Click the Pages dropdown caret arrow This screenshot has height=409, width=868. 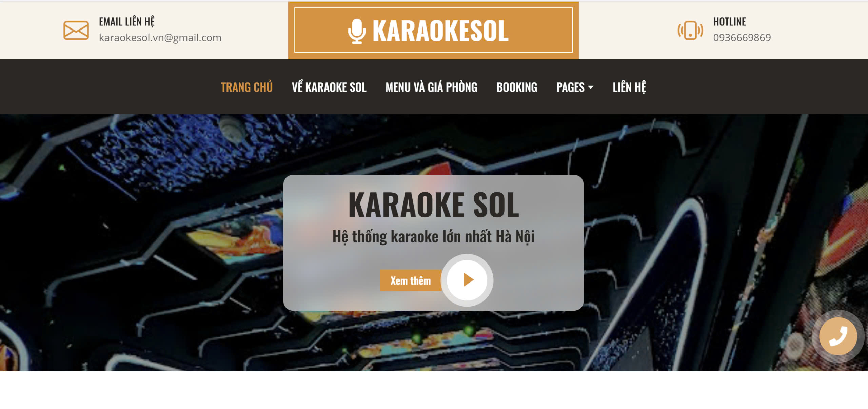pos(591,87)
